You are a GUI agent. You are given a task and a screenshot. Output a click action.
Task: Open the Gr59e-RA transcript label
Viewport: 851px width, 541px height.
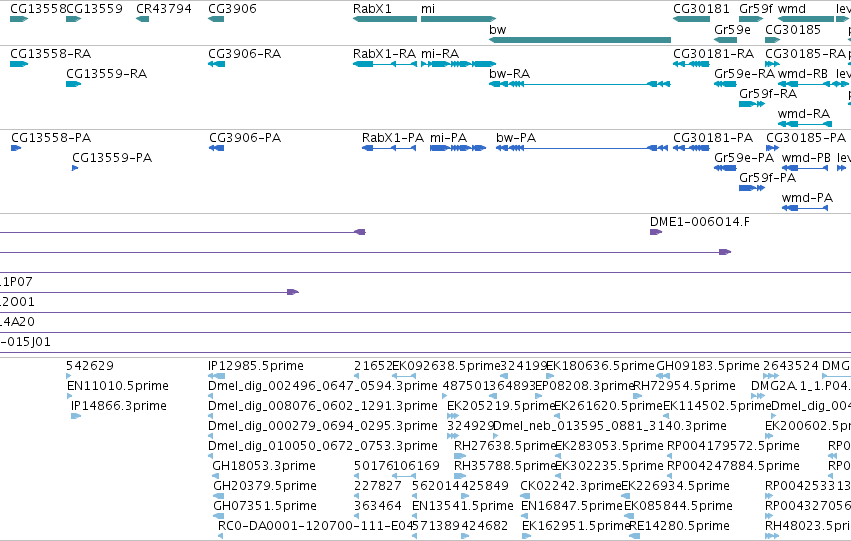745,74
